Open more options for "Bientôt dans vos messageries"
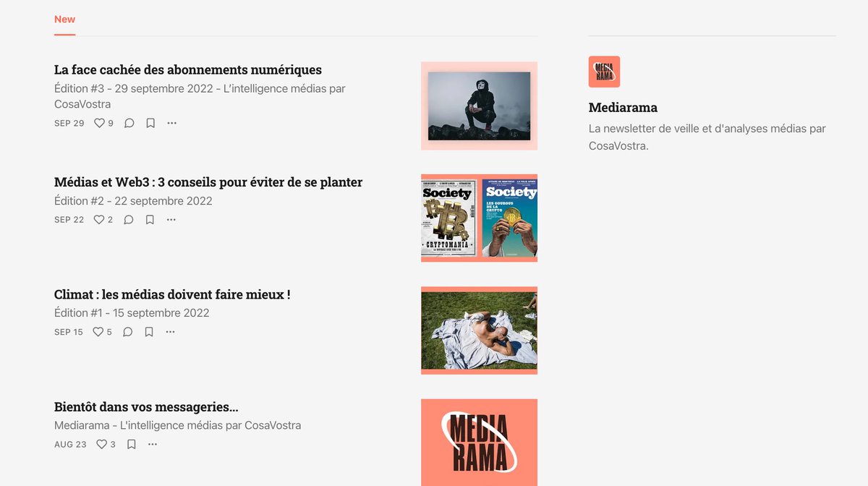Screen dimensions: 868x486 153,444
